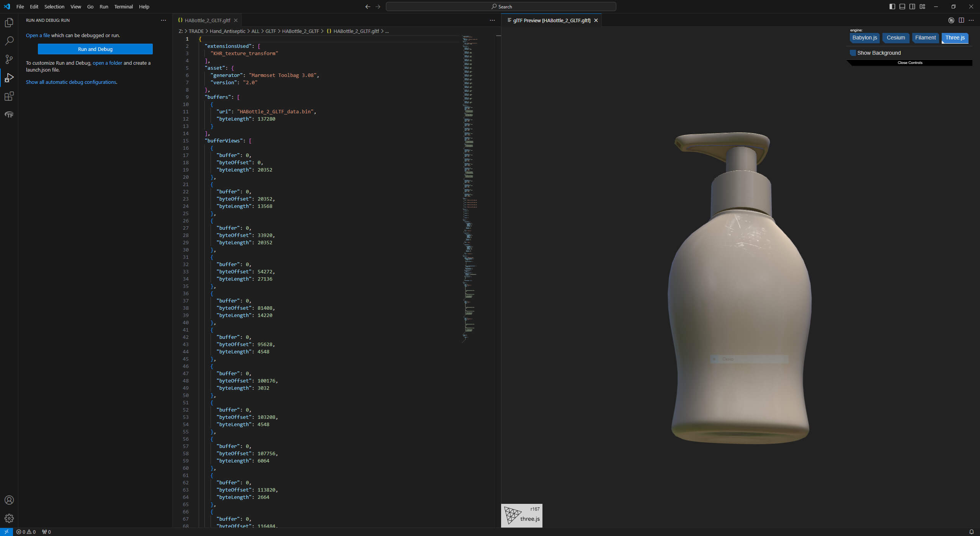Open the Accounts menu icon
This screenshot has height=536, width=980.
[x=9, y=500]
